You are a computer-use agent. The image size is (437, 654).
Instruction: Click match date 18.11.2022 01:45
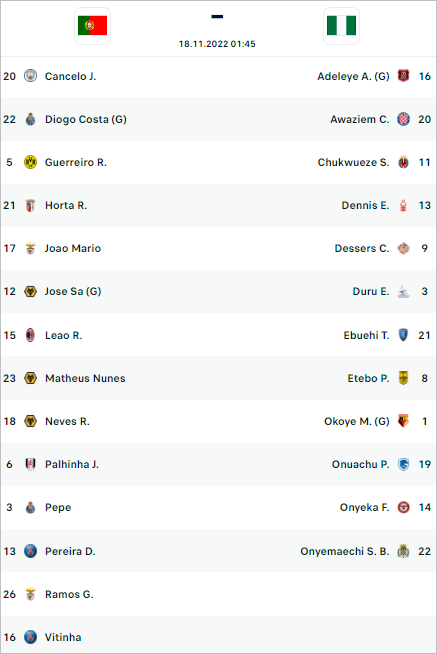(217, 44)
